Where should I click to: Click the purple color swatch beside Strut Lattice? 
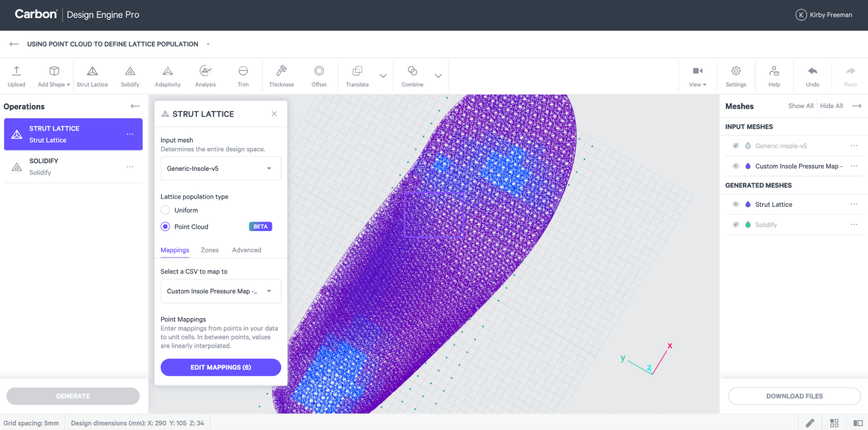(748, 205)
